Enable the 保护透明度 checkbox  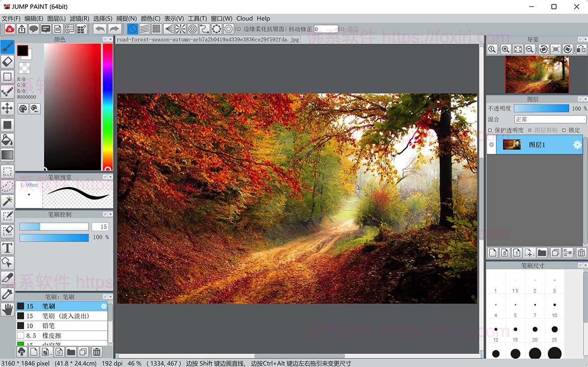coord(490,130)
